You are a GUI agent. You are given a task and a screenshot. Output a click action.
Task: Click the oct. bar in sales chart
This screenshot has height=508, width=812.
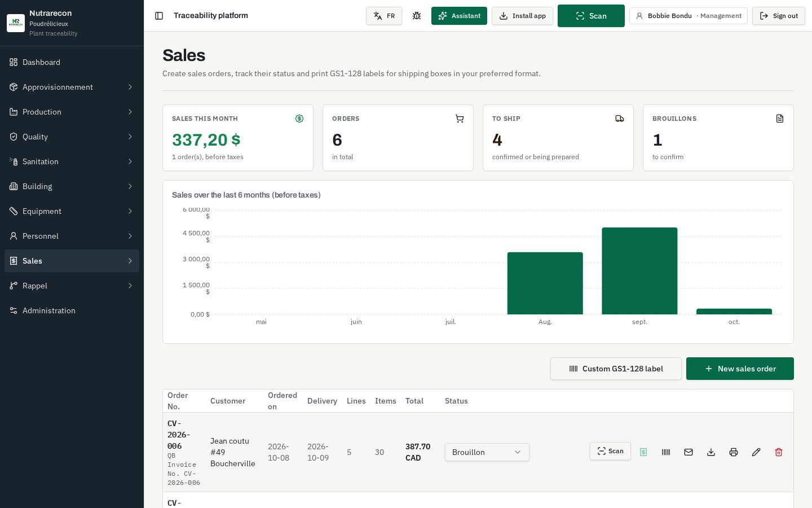click(734, 312)
